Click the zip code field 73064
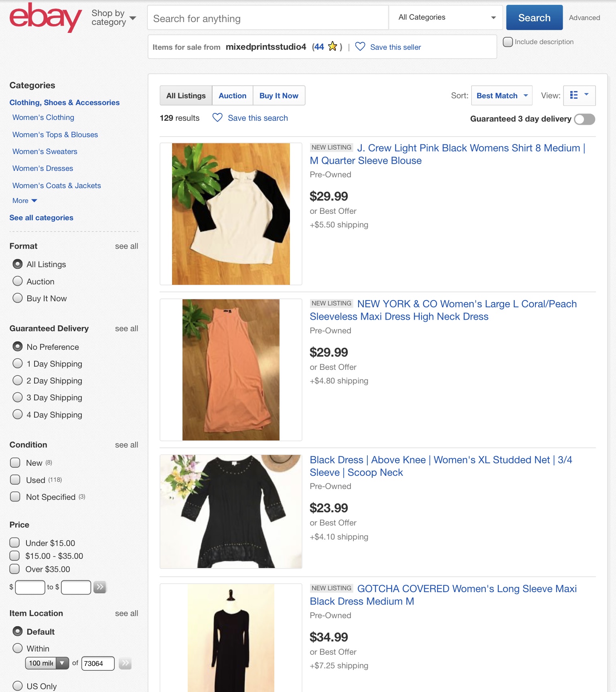 tap(98, 663)
